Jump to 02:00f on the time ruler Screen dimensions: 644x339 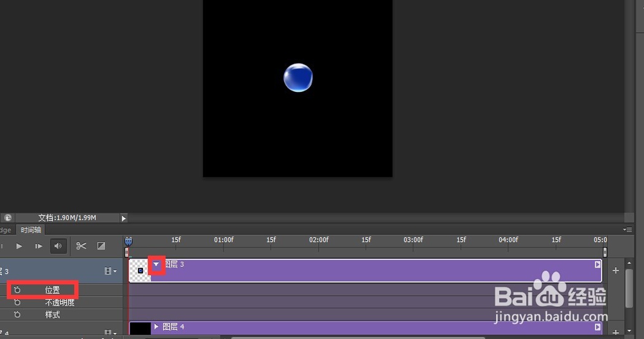(319, 240)
